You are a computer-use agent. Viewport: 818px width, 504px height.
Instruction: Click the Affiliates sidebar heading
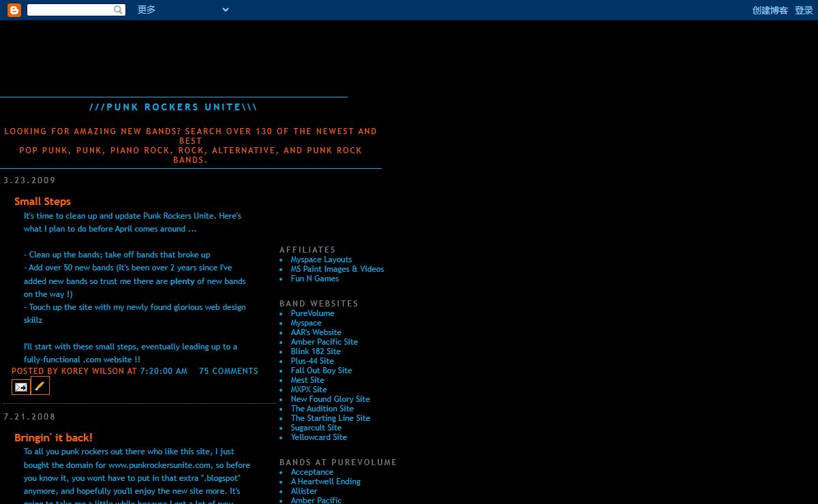[307, 250]
